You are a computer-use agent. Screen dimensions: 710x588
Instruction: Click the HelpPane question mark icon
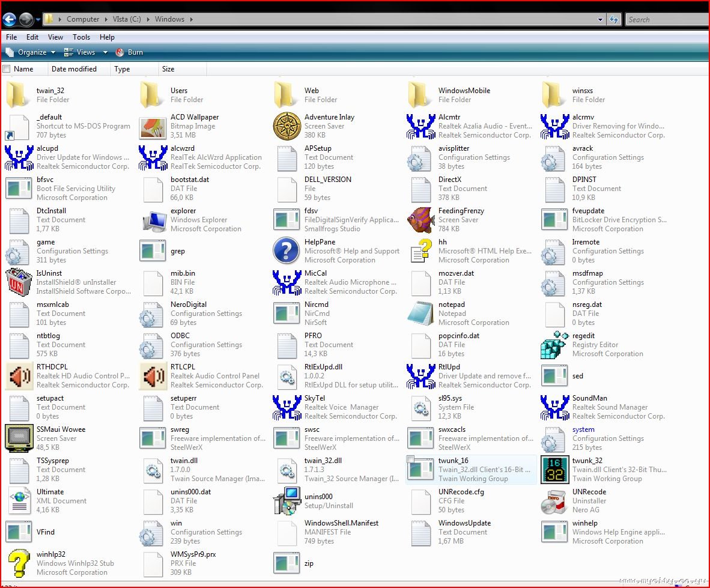tap(286, 251)
